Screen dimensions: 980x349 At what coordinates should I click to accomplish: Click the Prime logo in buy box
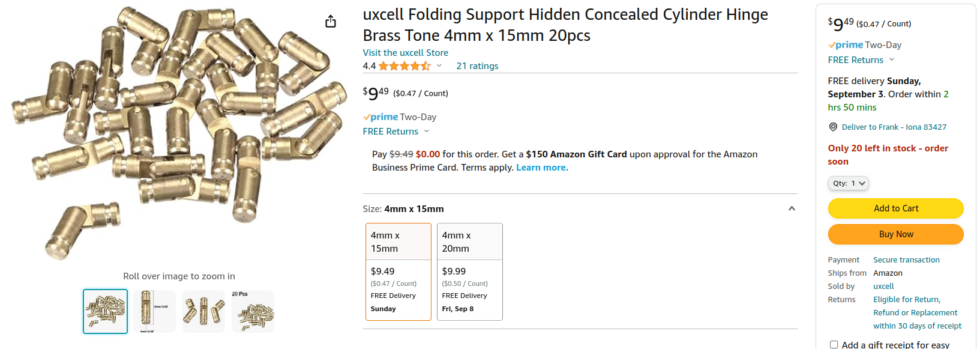[846, 45]
